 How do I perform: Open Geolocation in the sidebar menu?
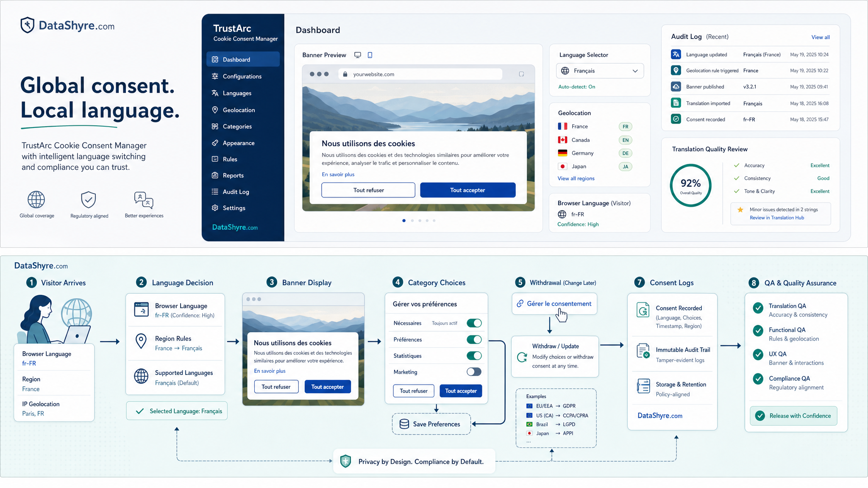click(x=243, y=110)
